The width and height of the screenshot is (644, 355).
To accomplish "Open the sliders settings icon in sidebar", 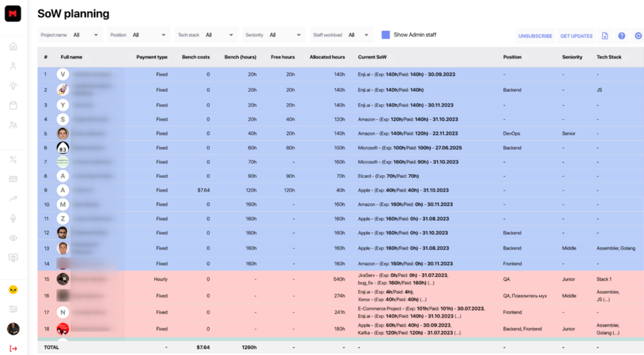I will point(13,309).
